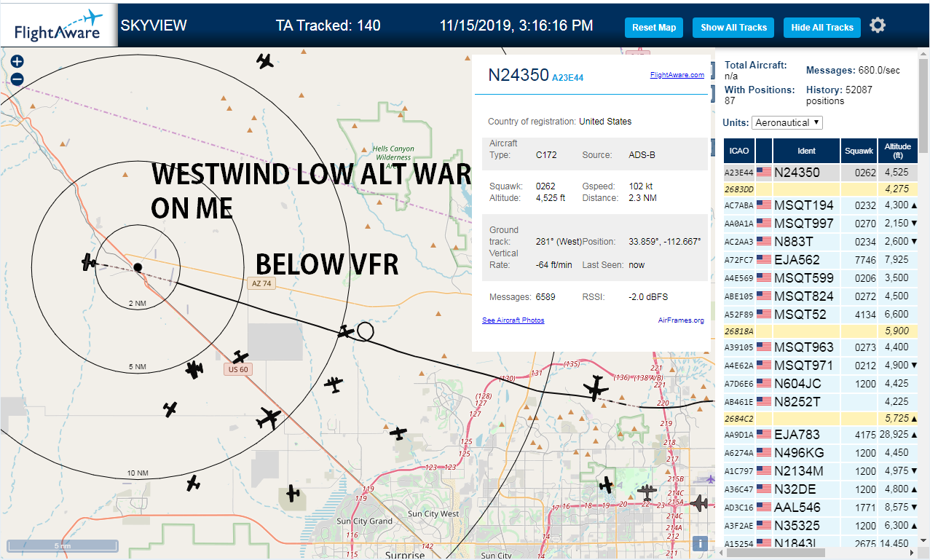Click the Reset Map button
Viewport: 930px width, 560px height.
(654, 28)
